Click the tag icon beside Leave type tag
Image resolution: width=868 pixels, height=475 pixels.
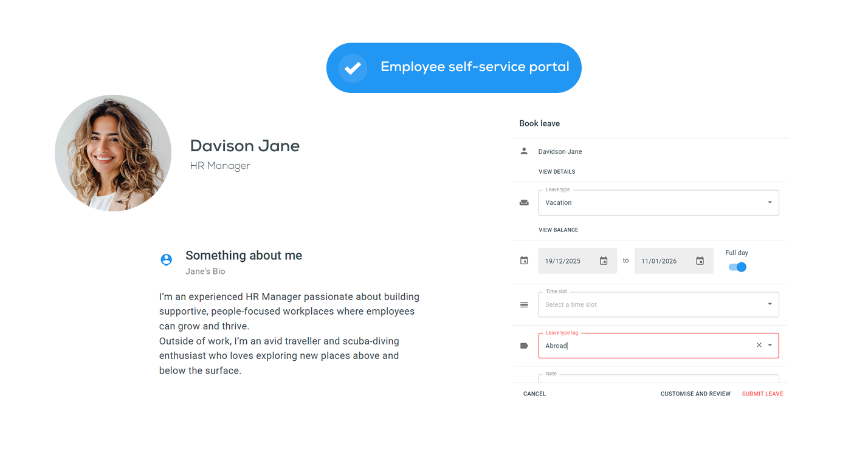[524, 346]
